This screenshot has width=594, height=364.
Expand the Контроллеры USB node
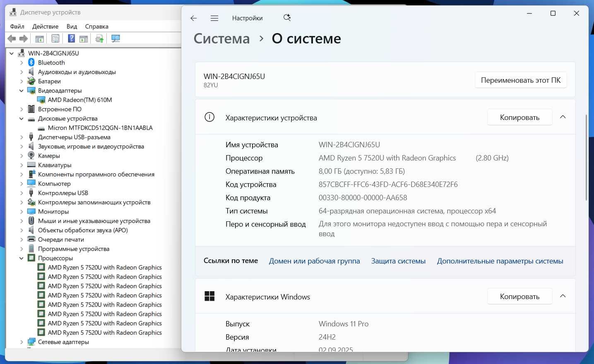22,193
